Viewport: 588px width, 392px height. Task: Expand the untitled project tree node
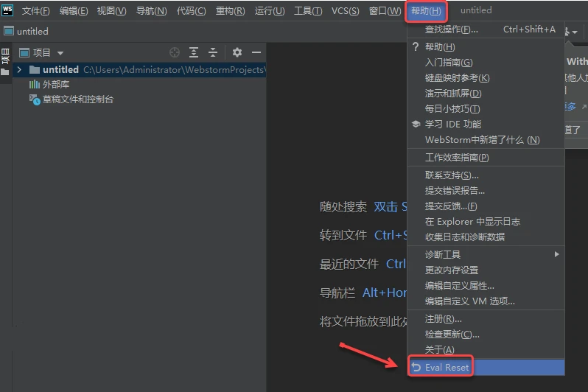tap(19, 69)
